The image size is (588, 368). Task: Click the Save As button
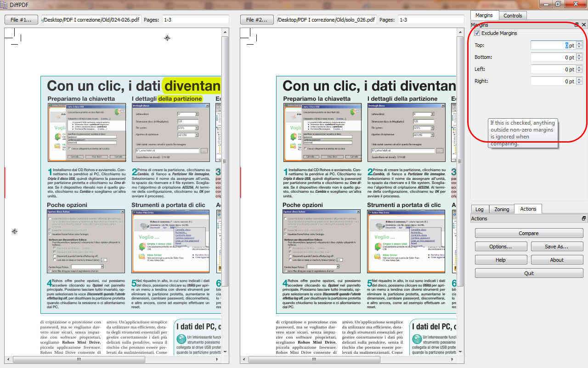pyautogui.click(x=557, y=247)
